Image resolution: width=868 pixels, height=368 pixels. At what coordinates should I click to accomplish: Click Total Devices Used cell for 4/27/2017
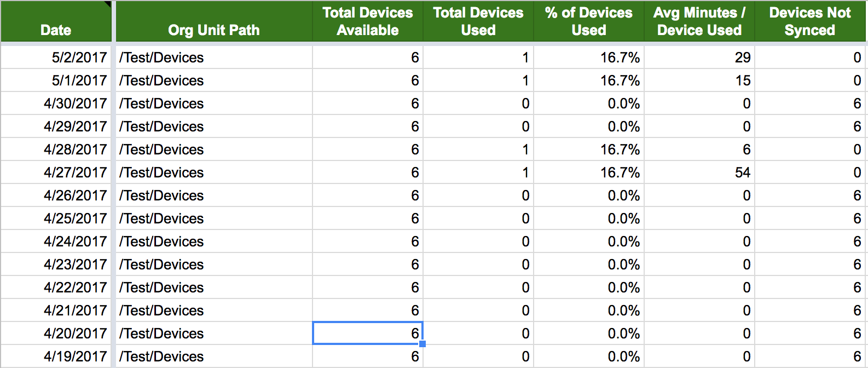pyautogui.click(x=478, y=173)
